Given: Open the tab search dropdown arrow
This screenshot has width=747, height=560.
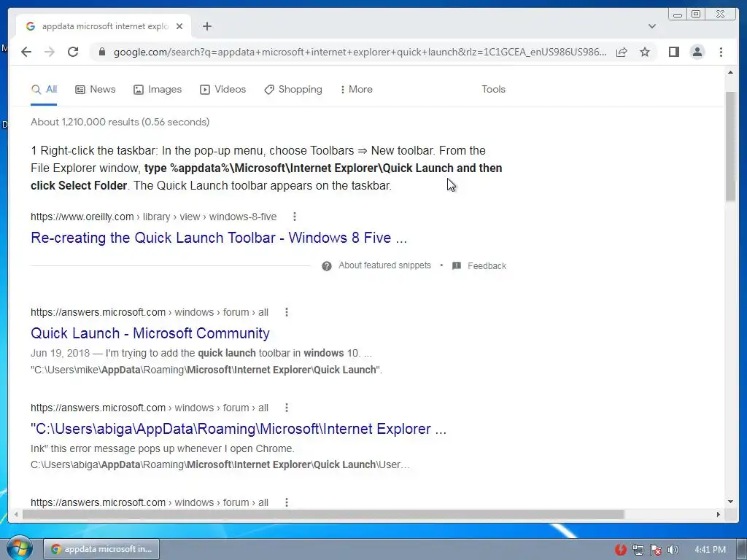Looking at the screenshot, I should click(652, 26).
